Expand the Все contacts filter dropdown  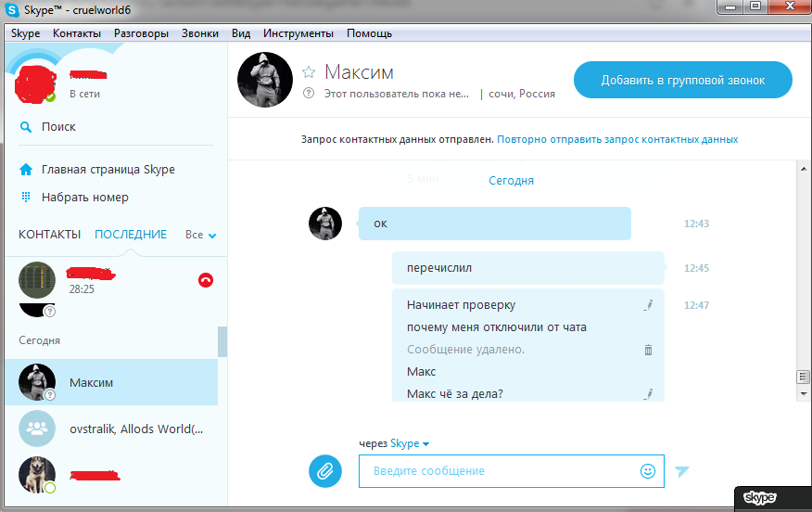[200, 235]
